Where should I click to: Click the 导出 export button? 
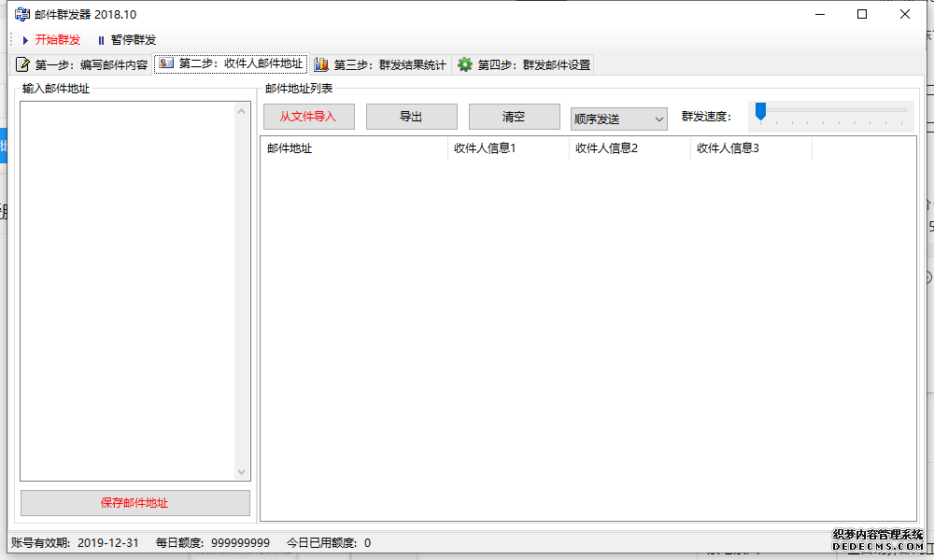(x=411, y=116)
